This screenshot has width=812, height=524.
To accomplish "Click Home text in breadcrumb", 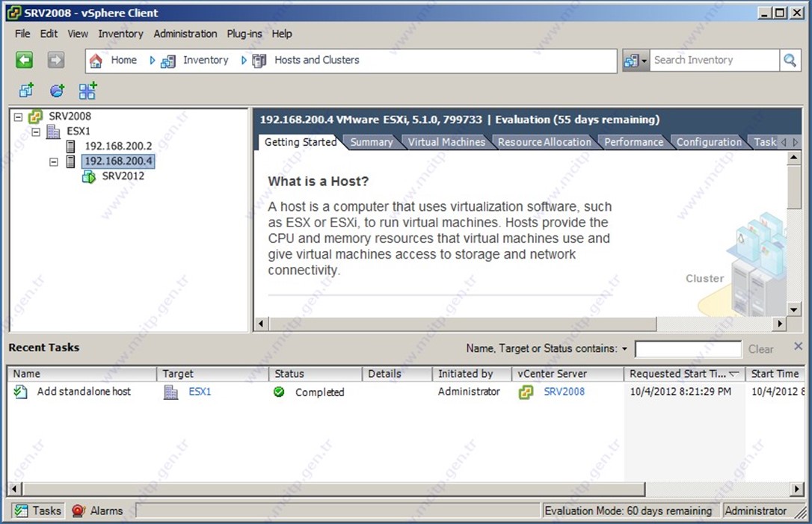I will (124, 60).
